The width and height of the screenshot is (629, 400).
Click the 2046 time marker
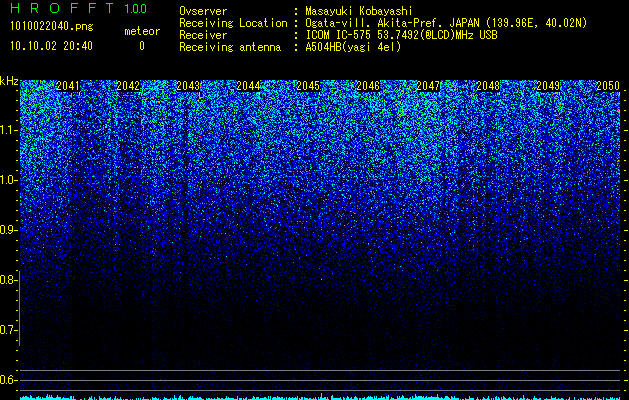tap(368, 86)
